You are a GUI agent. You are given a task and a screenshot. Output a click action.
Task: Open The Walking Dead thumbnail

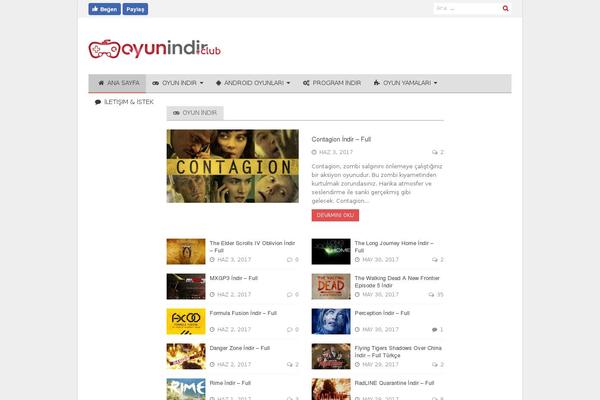point(331,286)
